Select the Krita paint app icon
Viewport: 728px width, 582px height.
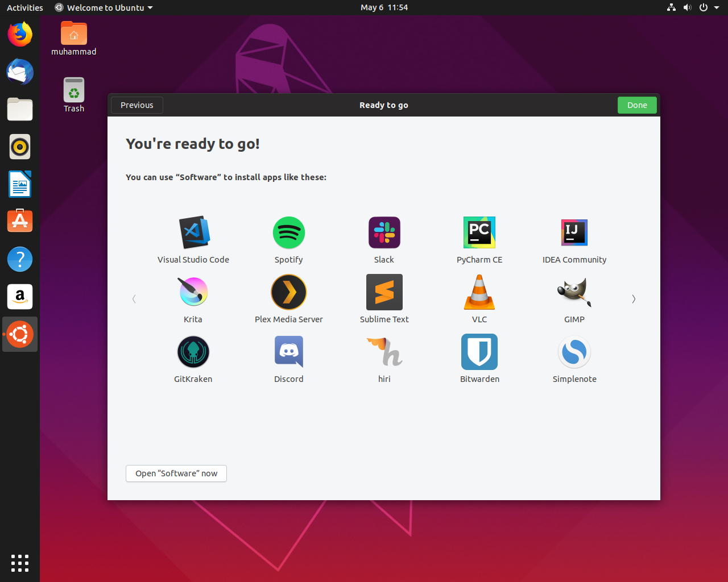[193, 292]
